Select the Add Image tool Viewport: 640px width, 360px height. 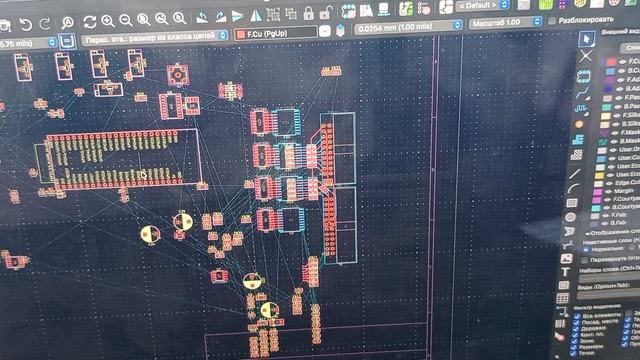tap(567, 258)
